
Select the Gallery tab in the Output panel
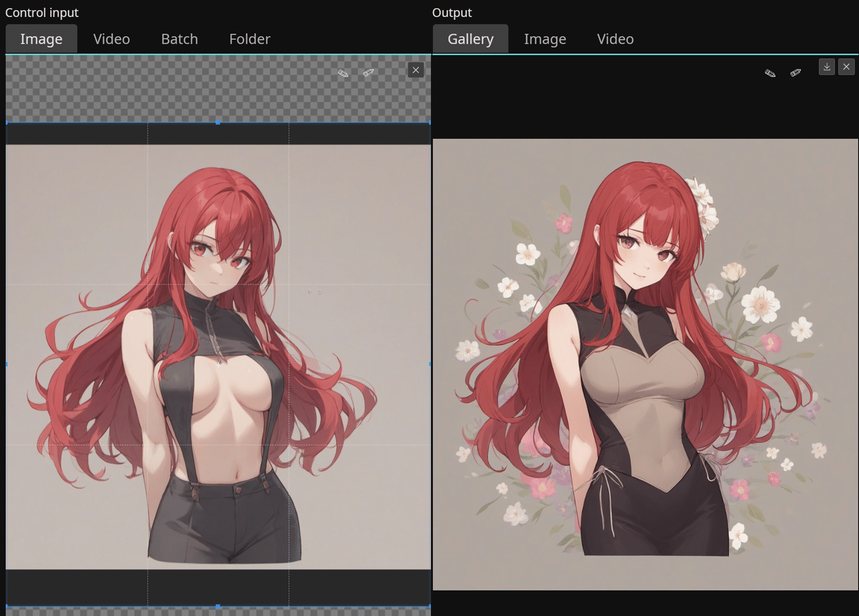(470, 39)
